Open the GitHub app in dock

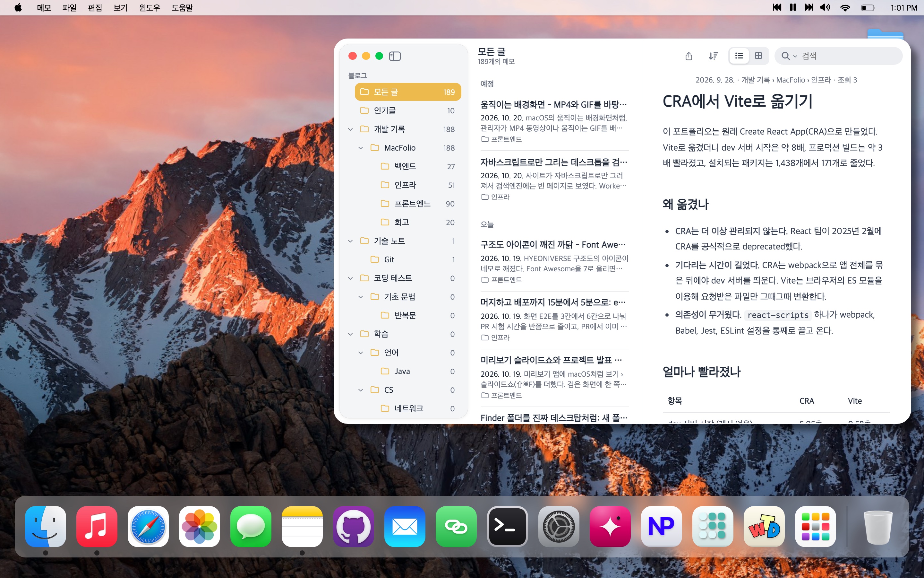click(353, 526)
